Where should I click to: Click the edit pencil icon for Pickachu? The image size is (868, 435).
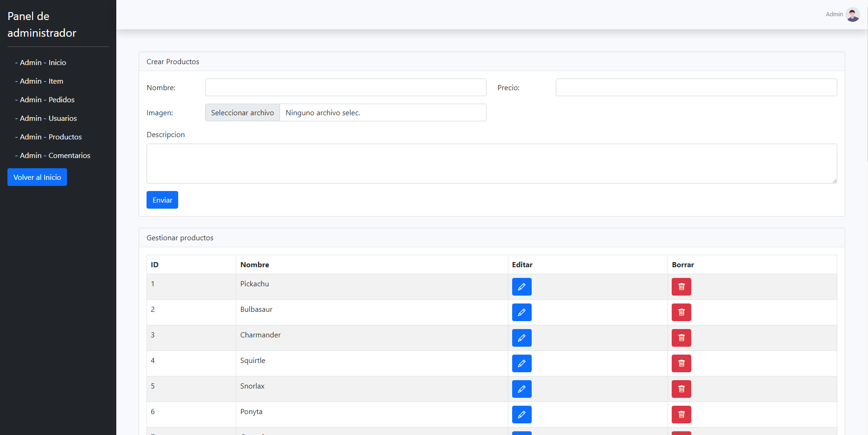pyautogui.click(x=521, y=287)
